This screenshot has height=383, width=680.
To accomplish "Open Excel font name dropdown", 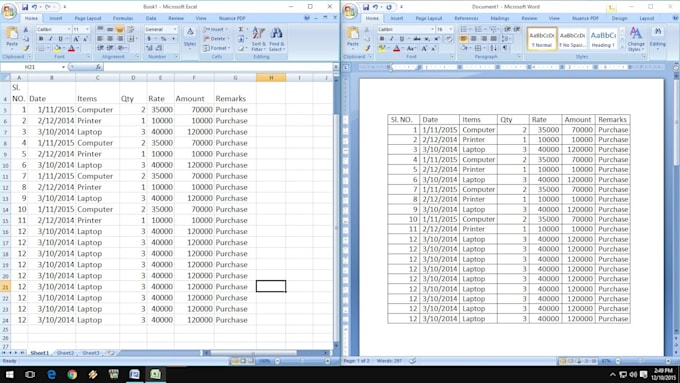I will click(x=69, y=29).
